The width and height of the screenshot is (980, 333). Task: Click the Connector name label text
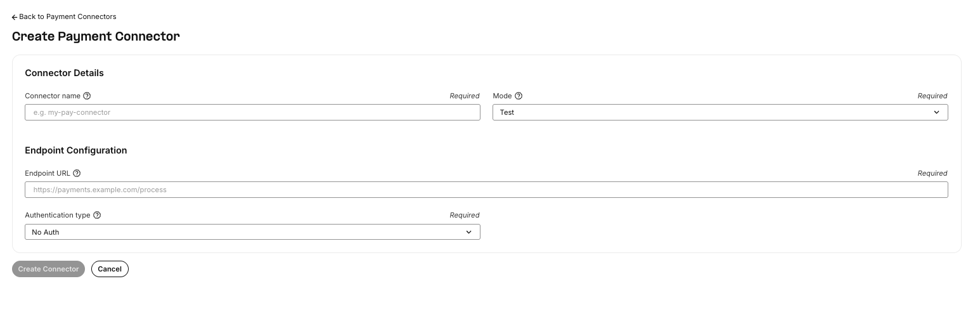tap(53, 96)
